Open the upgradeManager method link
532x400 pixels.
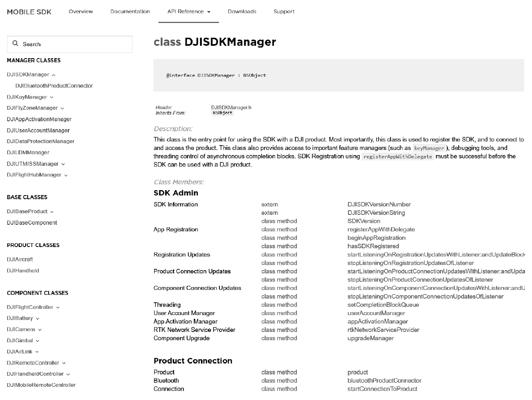371,338
